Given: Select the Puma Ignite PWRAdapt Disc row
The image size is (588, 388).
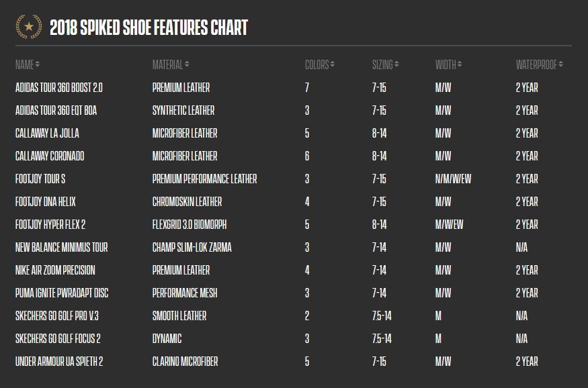Looking at the screenshot, I should pyautogui.click(x=294, y=293).
